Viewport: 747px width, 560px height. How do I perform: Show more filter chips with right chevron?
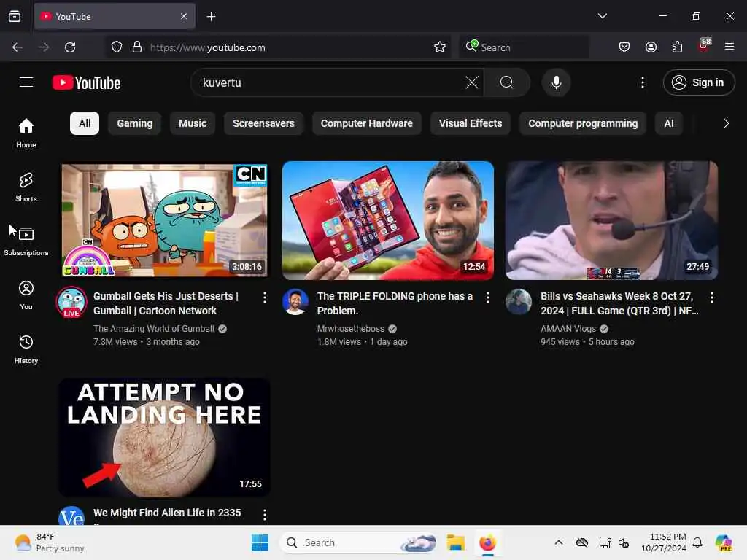pos(726,123)
